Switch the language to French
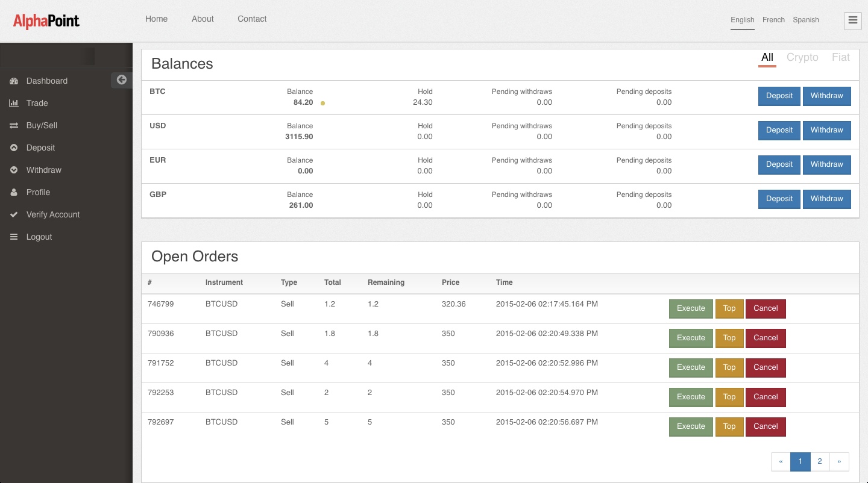The image size is (868, 483). 773,19
